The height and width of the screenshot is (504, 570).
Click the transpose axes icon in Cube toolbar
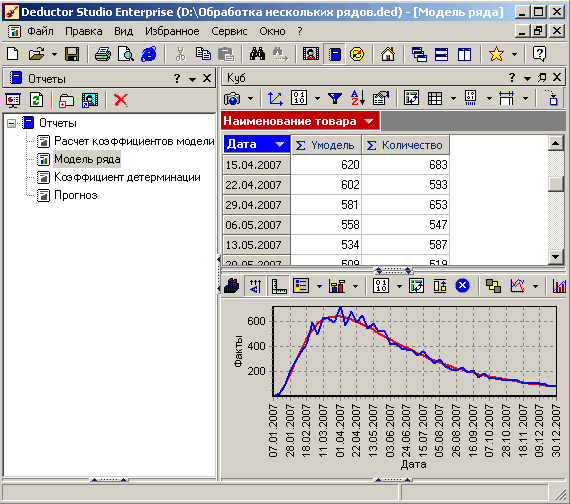tap(275, 98)
